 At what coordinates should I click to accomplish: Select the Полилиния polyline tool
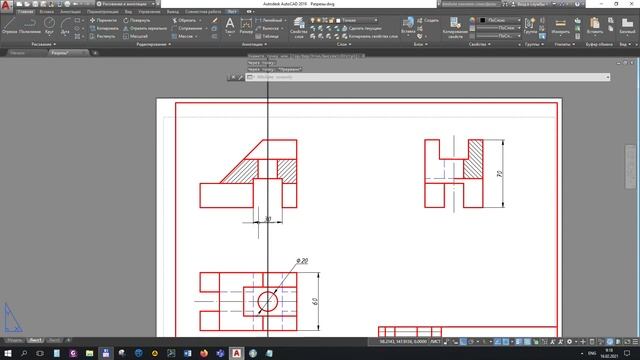pyautogui.click(x=30, y=25)
